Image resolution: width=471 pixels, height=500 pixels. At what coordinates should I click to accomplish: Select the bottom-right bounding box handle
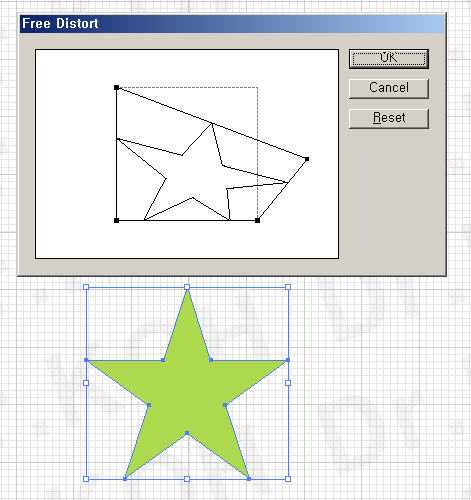[x=288, y=479]
